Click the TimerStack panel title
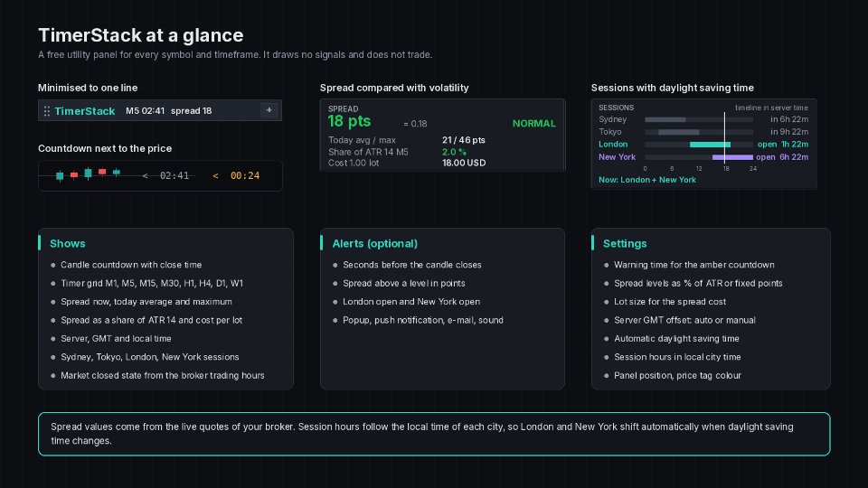The width and height of the screenshot is (868, 488). coord(85,111)
